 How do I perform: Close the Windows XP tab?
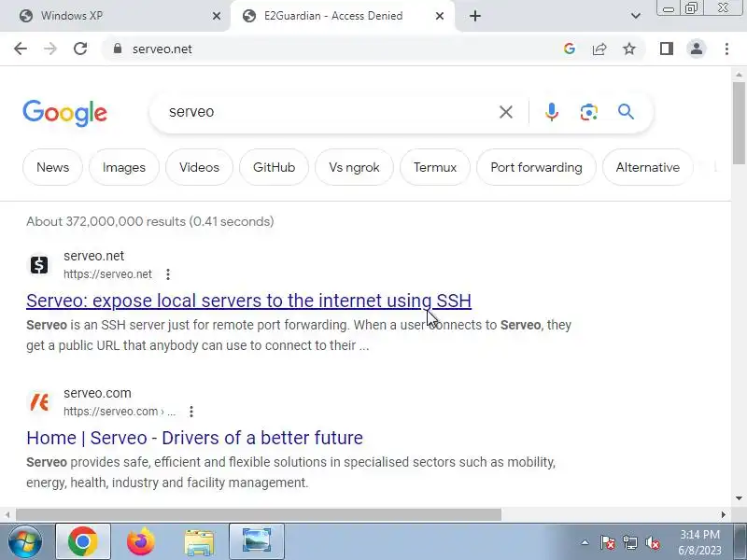(x=217, y=16)
